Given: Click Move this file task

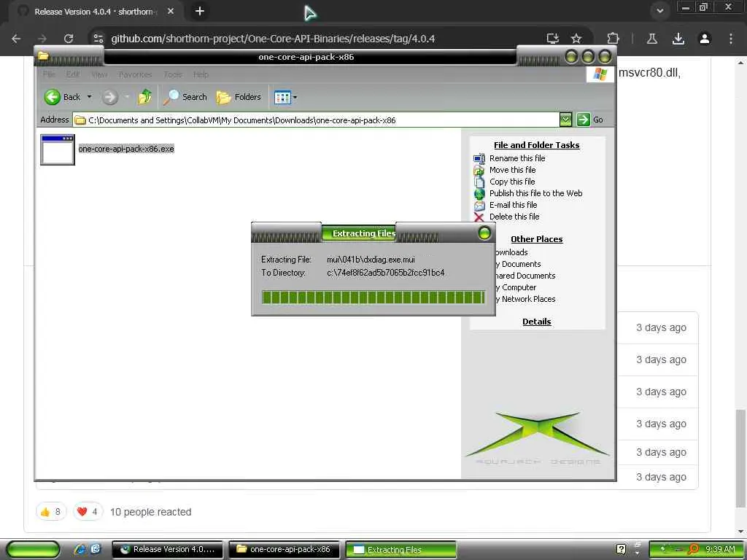Looking at the screenshot, I should coord(513,170).
